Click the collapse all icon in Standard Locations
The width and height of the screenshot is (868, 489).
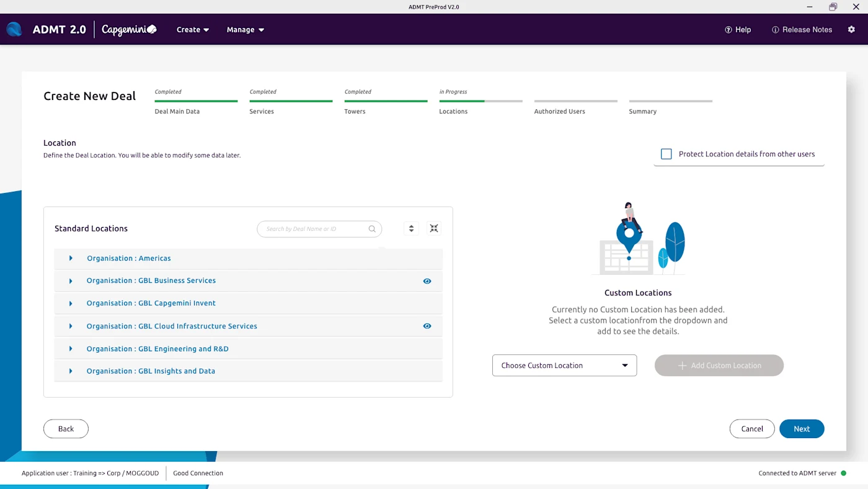pyautogui.click(x=434, y=228)
